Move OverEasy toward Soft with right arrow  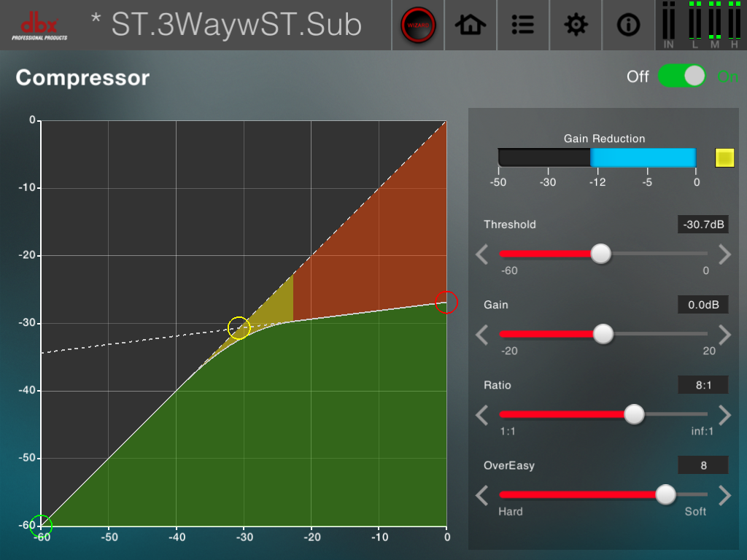(x=724, y=495)
